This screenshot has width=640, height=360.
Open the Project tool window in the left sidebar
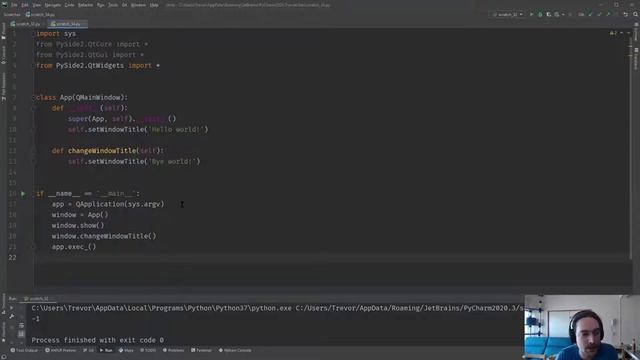(x=3, y=32)
